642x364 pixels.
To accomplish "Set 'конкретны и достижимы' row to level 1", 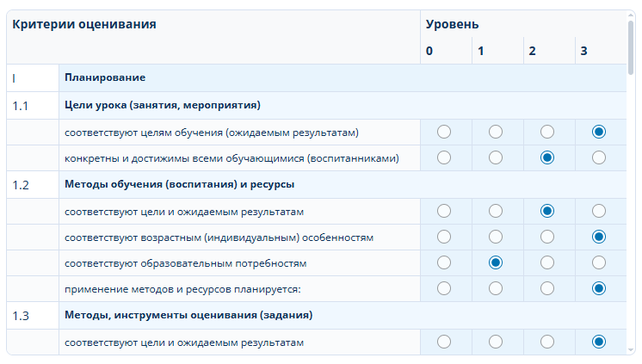I will coord(496,157).
